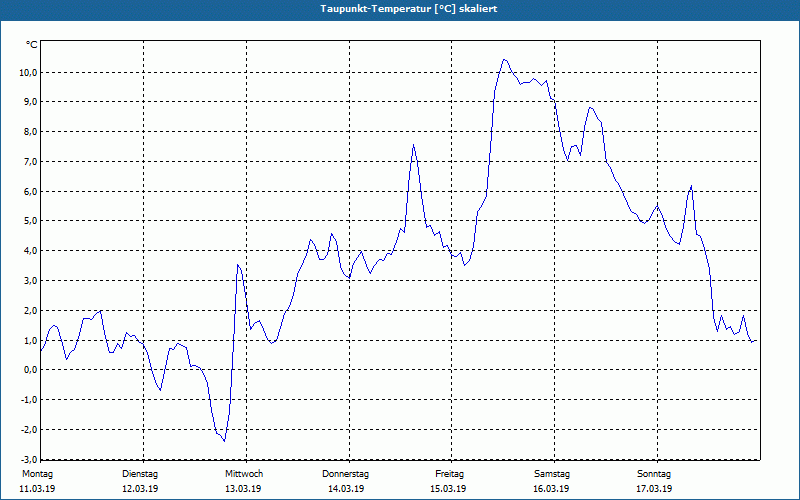Select the 3,0 y-axis value
The image size is (800, 500).
tap(30, 281)
